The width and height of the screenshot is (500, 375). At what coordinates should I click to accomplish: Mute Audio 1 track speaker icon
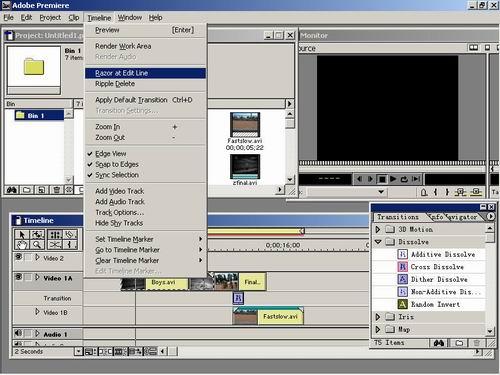[x=18, y=333]
